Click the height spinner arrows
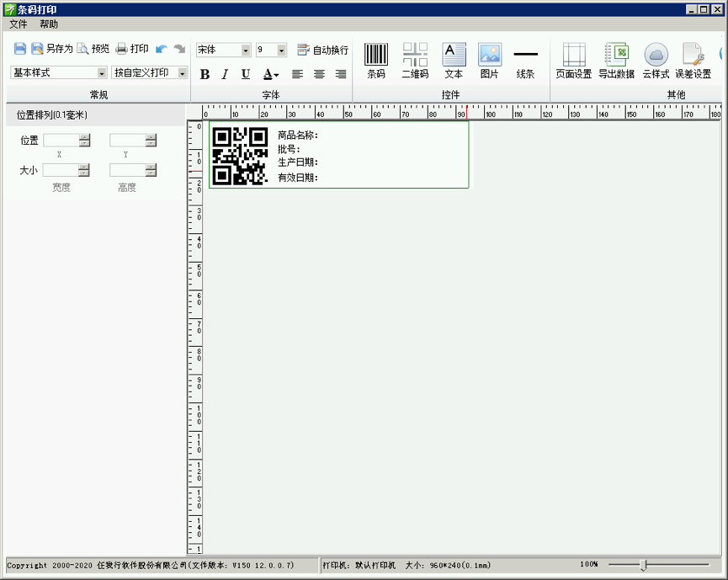728x580 pixels. tap(151, 170)
